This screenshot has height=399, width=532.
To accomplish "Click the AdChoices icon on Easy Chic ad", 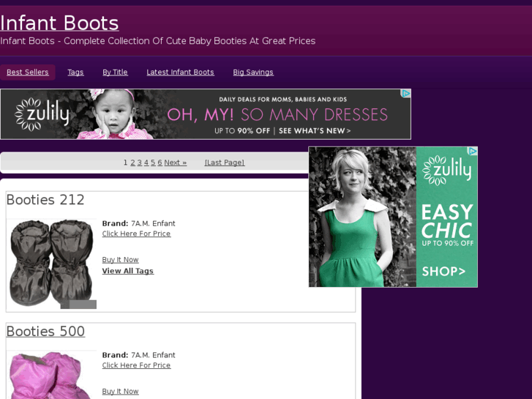I will 473,151.
